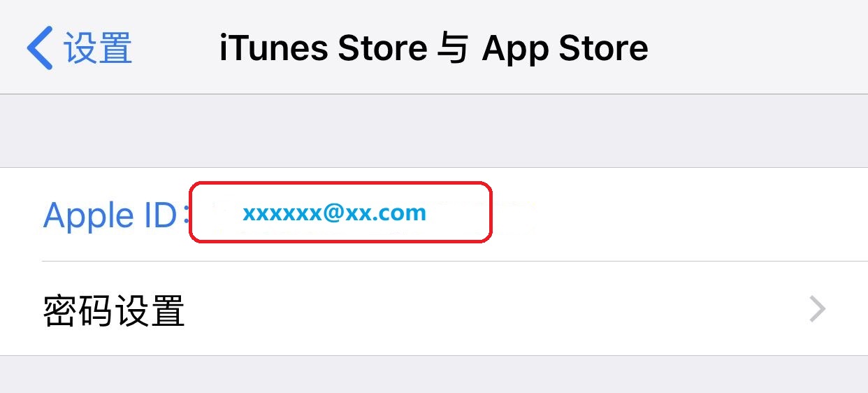Image resolution: width=868 pixels, height=393 pixels.
Task: Tap the blue back chevron icon
Action: coord(39,48)
